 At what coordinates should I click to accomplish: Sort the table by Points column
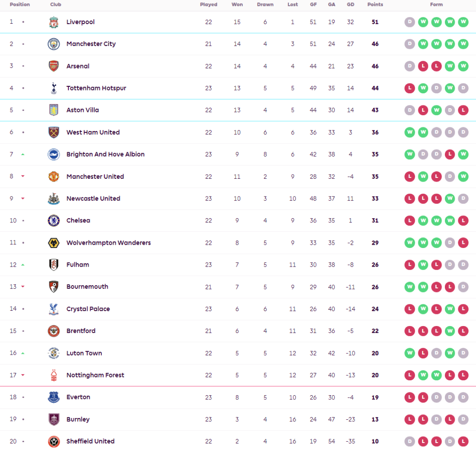coord(375,5)
